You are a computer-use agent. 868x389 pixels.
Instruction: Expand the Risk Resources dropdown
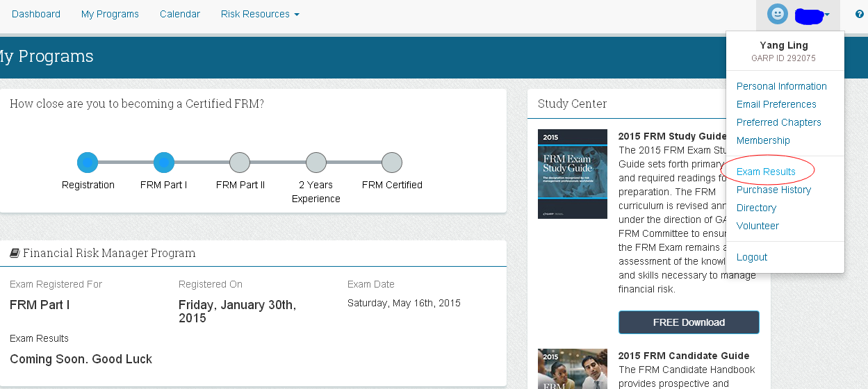(260, 14)
